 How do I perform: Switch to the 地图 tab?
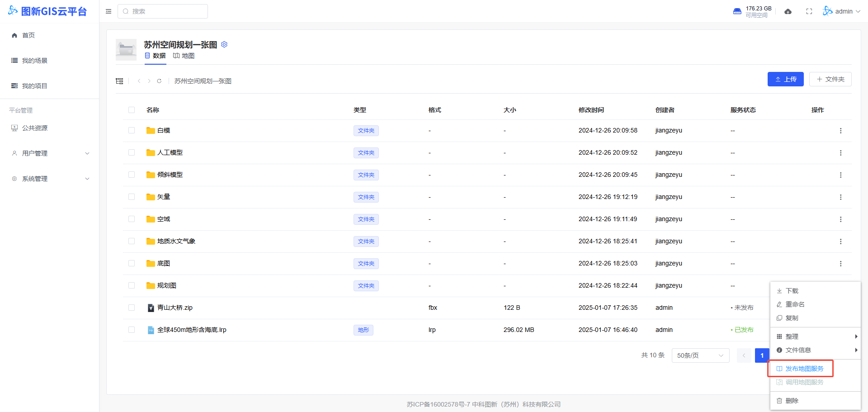(x=184, y=56)
